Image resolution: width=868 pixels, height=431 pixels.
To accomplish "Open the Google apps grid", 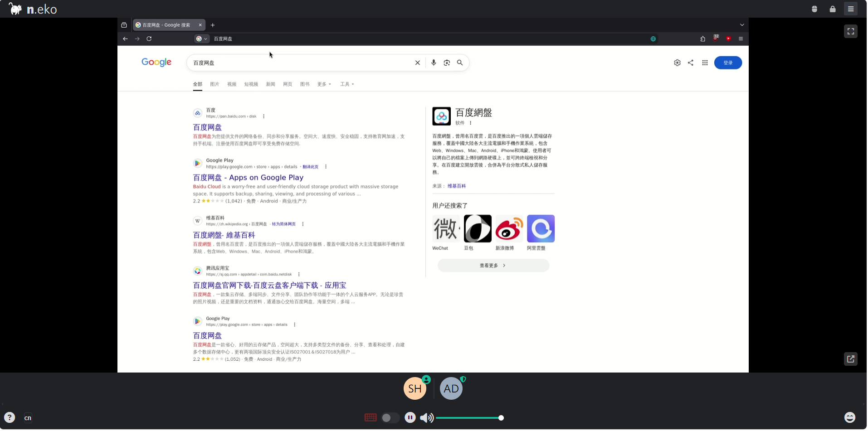I will [705, 63].
